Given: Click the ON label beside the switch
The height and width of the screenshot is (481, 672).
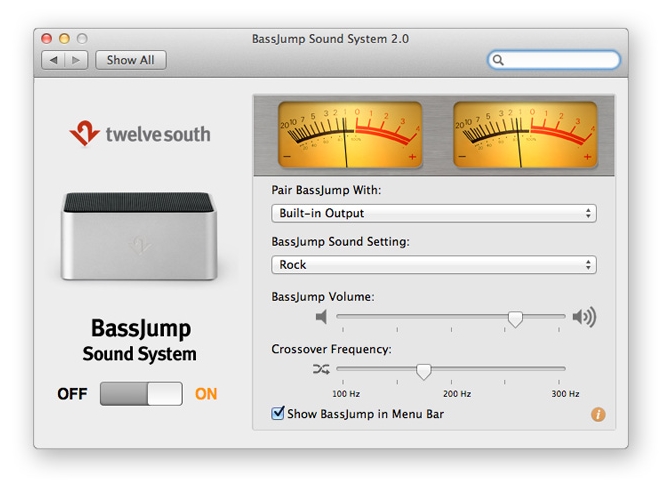Looking at the screenshot, I should click(206, 394).
